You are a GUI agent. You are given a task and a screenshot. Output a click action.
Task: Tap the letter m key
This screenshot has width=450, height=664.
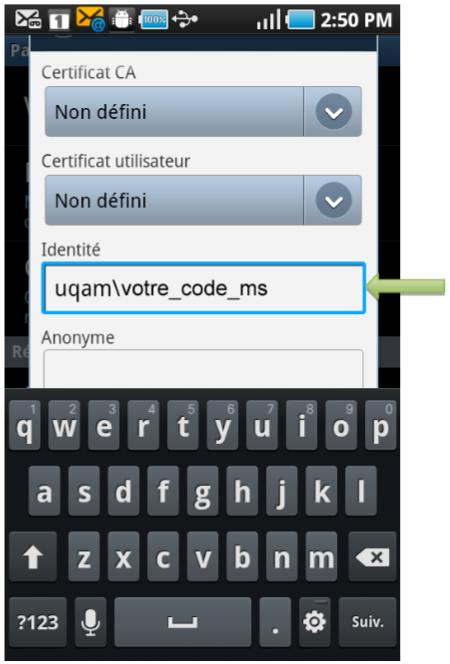(321, 556)
